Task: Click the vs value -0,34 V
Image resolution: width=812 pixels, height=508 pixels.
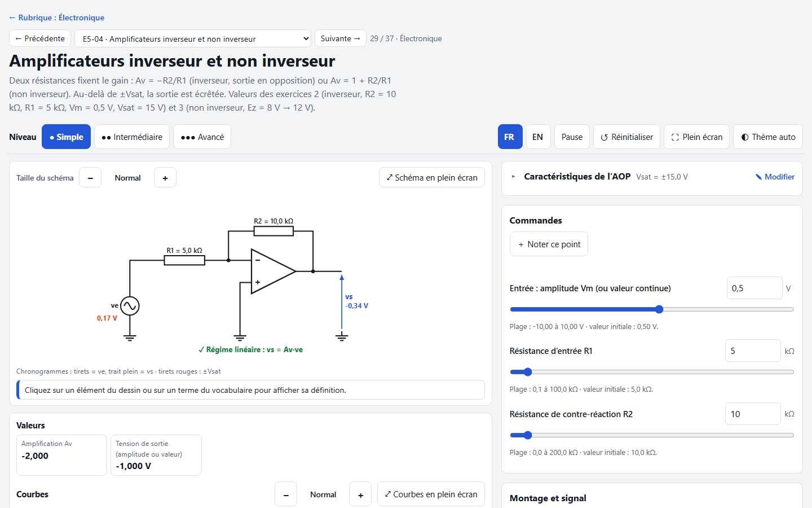Action: pyautogui.click(x=357, y=306)
